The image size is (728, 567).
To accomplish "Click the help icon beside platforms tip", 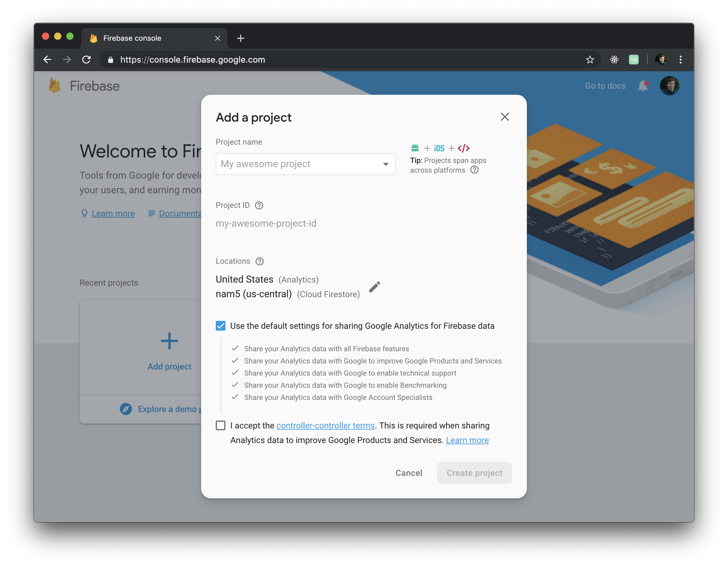I will coord(474,170).
